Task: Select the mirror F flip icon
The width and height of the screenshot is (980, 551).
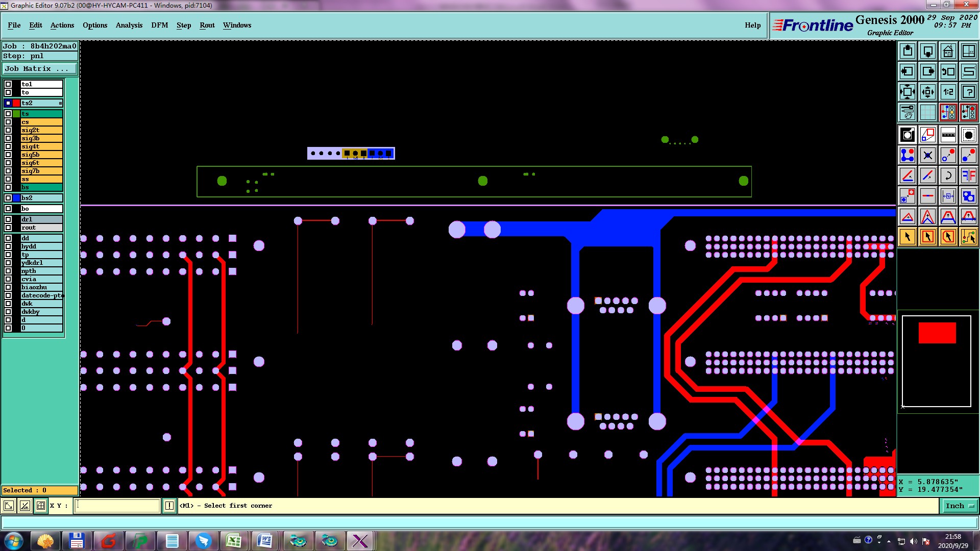Action: 968,176
